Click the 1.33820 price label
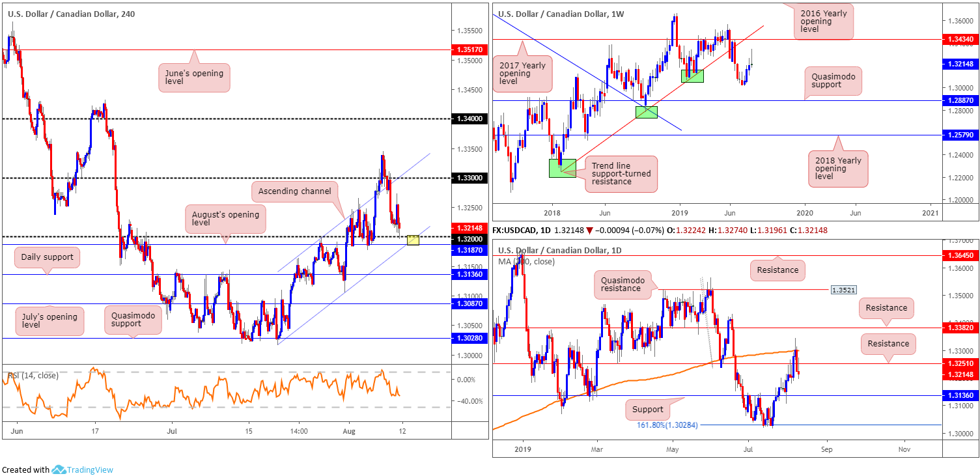The width and height of the screenshot is (980, 476). [960, 328]
